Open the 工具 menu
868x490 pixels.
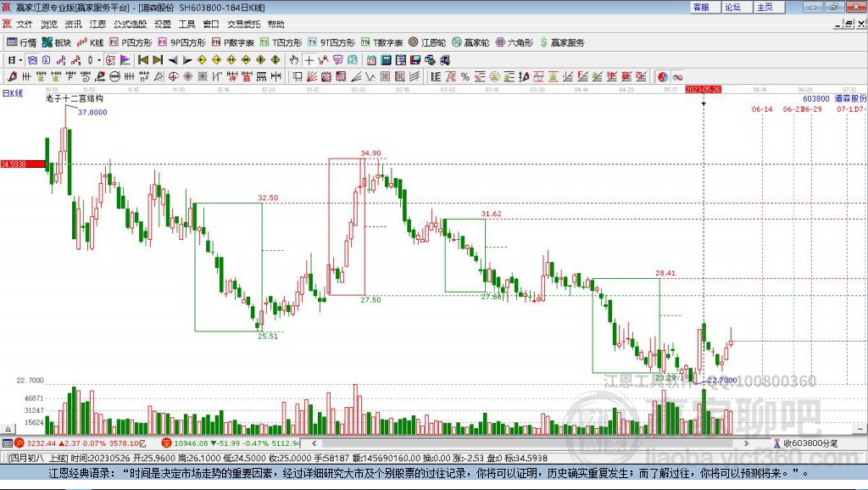(x=187, y=24)
